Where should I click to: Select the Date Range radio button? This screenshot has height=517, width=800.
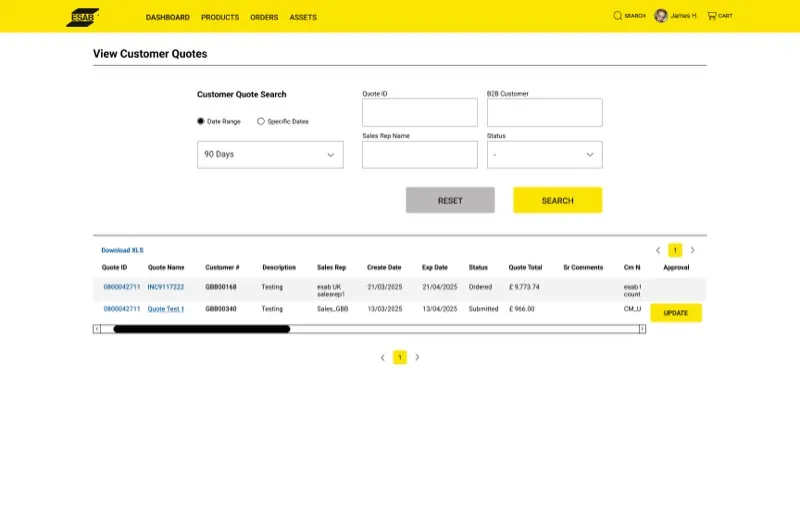[201, 121]
